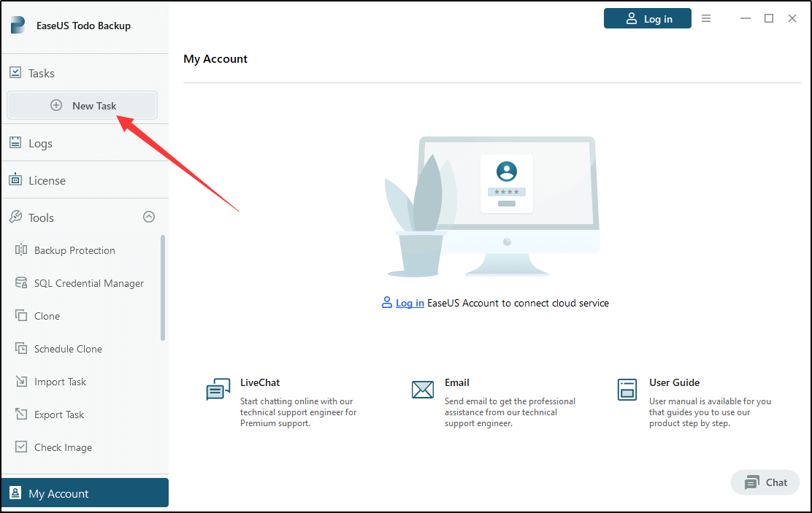Maximize the EaseUS window
Image resolution: width=812 pixels, height=513 pixels.
[x=769, y=18]
